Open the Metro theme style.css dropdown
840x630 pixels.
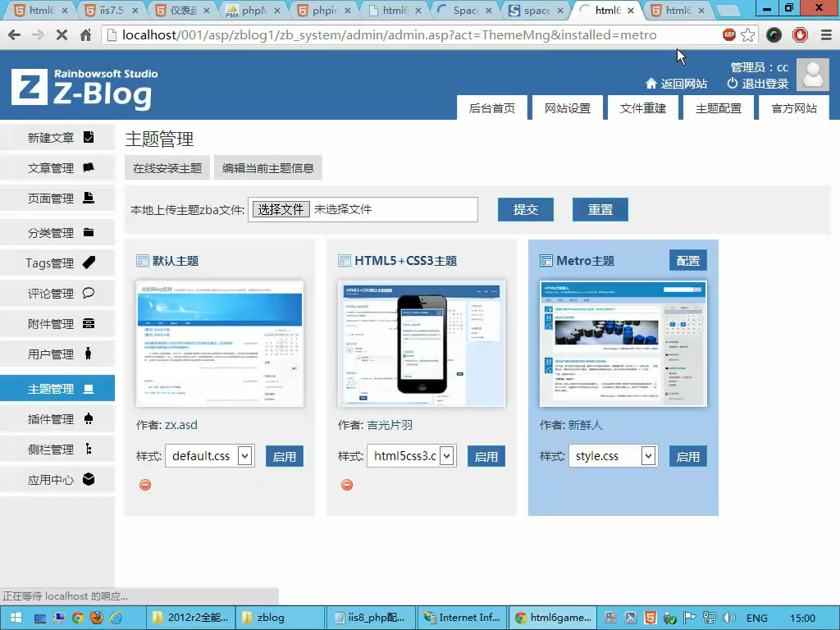[x=613, y=456]
